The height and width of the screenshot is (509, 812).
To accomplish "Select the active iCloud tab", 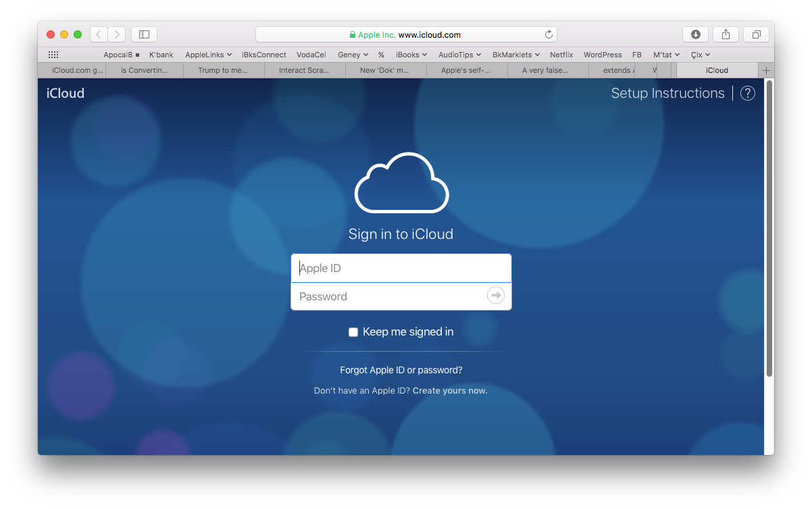I will point(717,70).
